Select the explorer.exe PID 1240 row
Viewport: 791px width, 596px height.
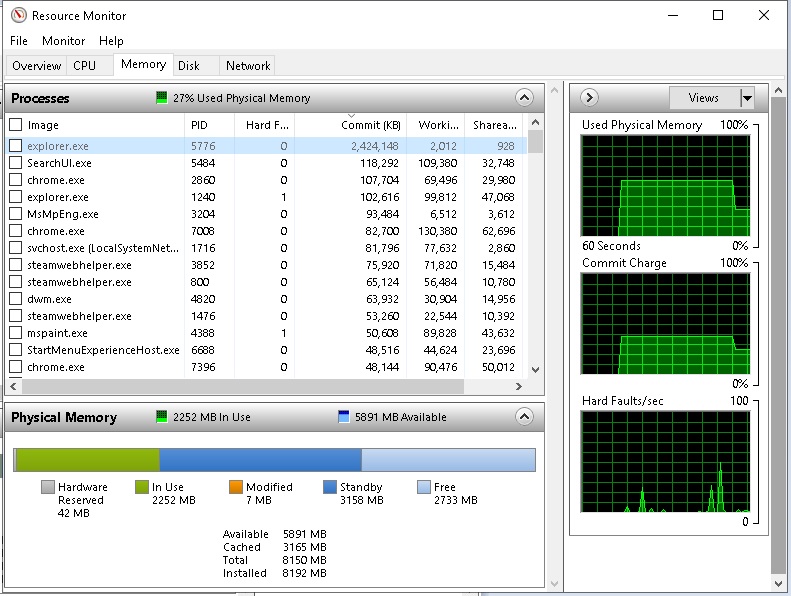[266, 197]
